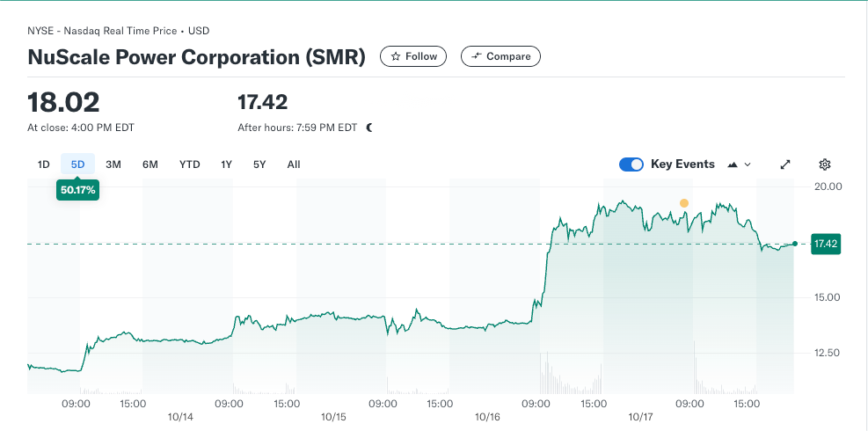
Task: Click the 10/17 date label
Action: point(642,416)
